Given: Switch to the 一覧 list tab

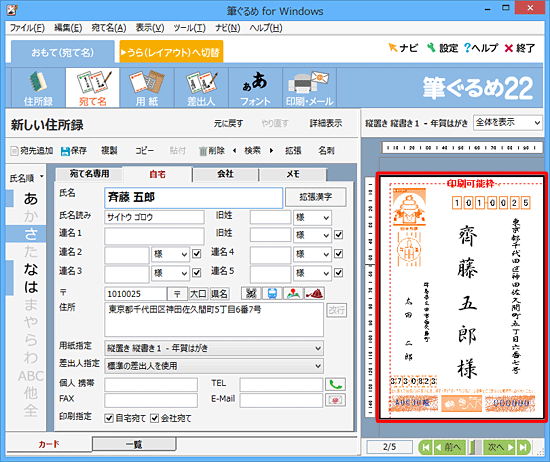Looking at the screenshot, I should [x=134, y=444].
